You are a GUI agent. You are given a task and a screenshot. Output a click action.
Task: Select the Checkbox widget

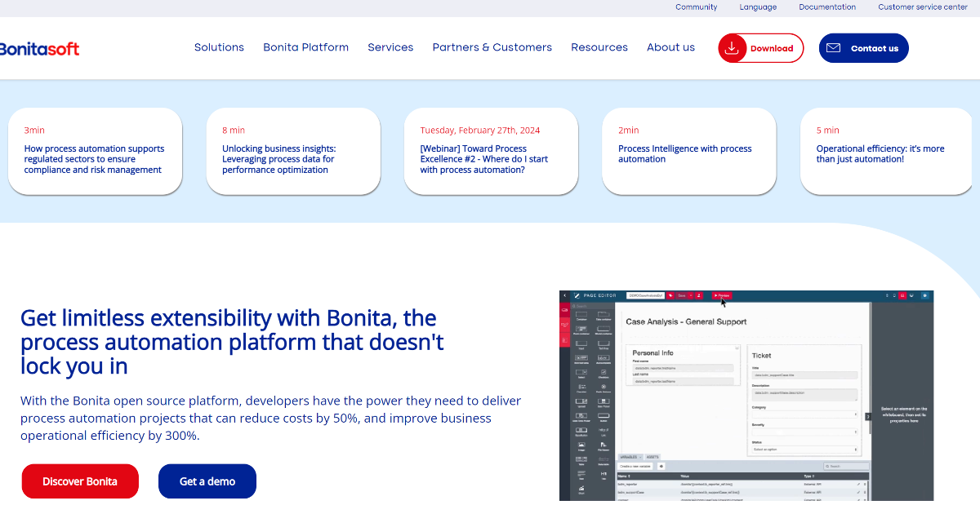[602, 371]
